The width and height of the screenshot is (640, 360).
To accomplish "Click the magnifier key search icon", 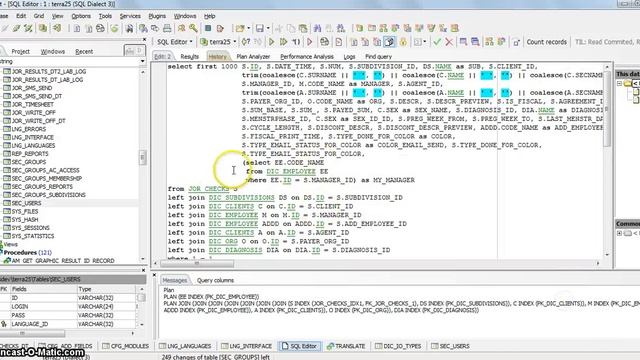I will pos(193,28).
